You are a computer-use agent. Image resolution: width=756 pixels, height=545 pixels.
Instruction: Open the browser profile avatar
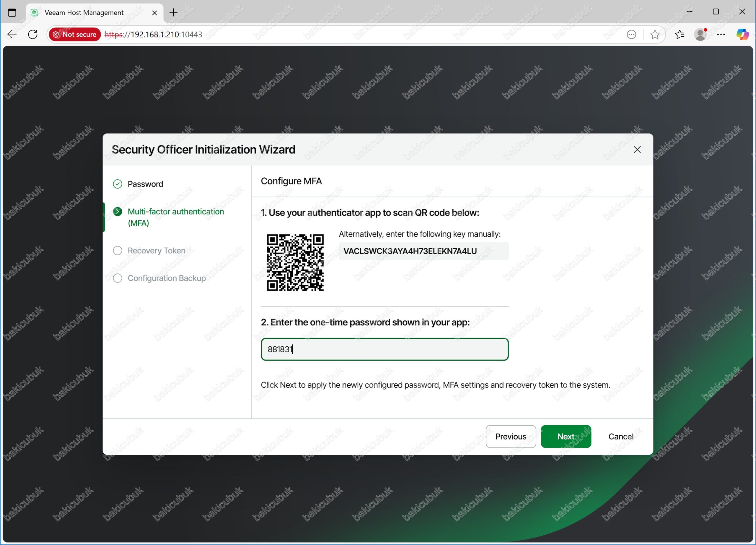click(x=701, y=34)
